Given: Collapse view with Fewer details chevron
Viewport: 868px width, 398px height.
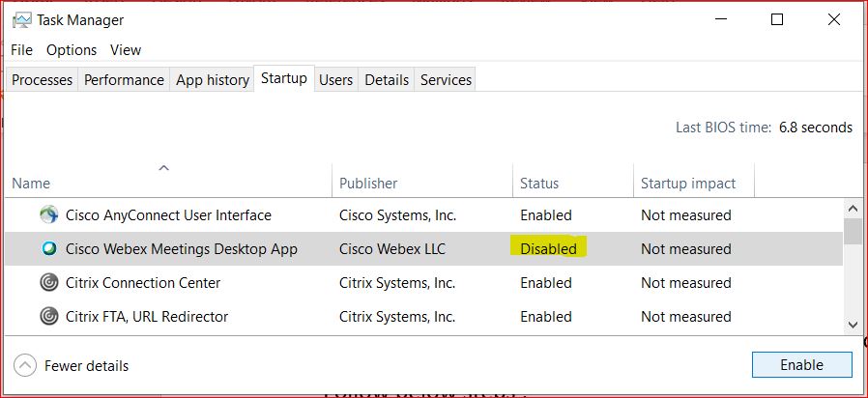Looking at the screenshot, I should pyautogui.click(x=26, y=365).
